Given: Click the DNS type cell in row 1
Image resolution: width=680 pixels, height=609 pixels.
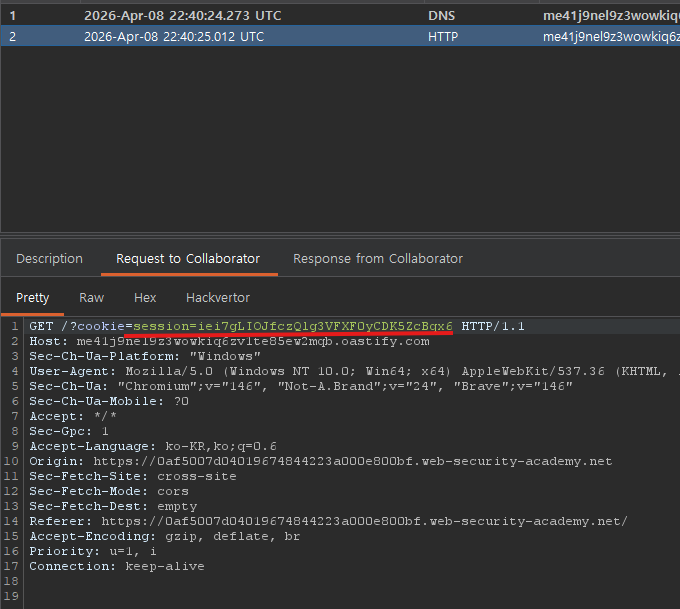Looking at the screenshot, I should (441, 16).
